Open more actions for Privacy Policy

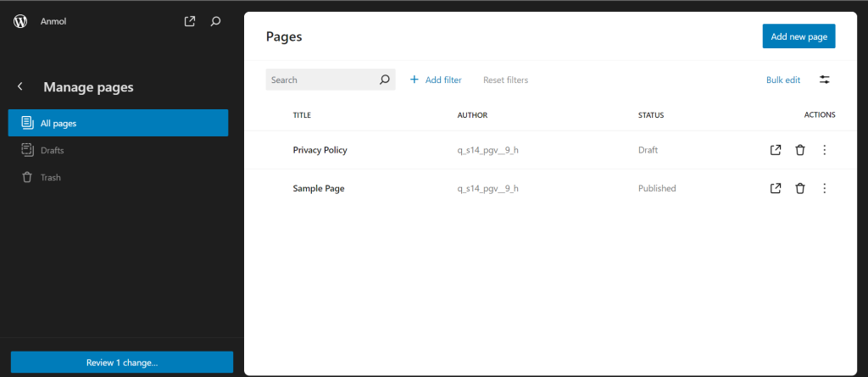click(x=824, y=150)
